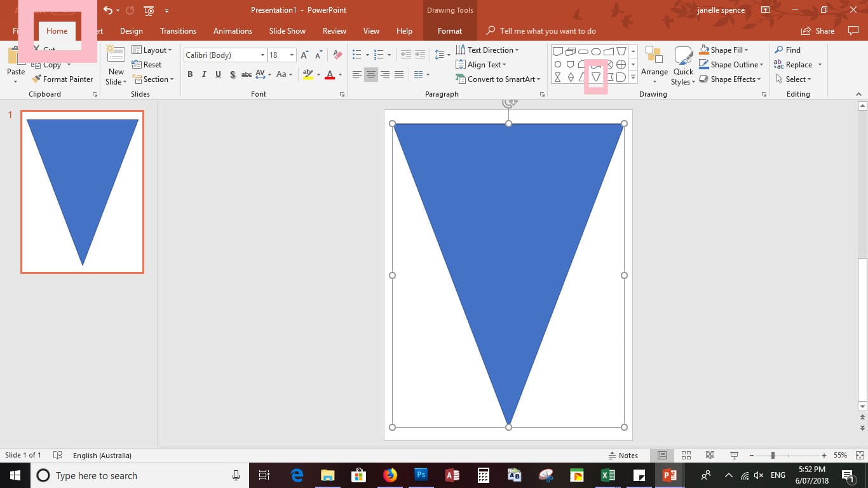Viewport: 868px width, 488px height.
Task: Toggle underline formatting
Action: [217, 74]
